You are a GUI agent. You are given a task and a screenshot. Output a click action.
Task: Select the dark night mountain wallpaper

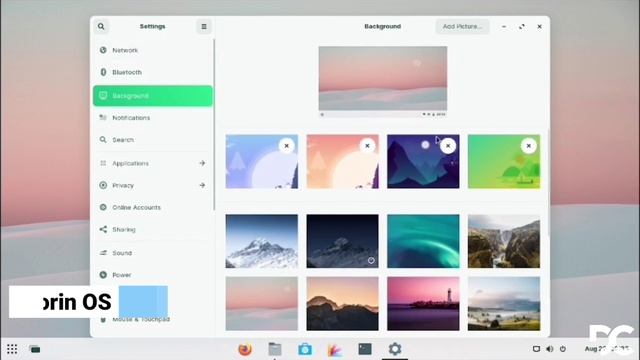point(342,241)
